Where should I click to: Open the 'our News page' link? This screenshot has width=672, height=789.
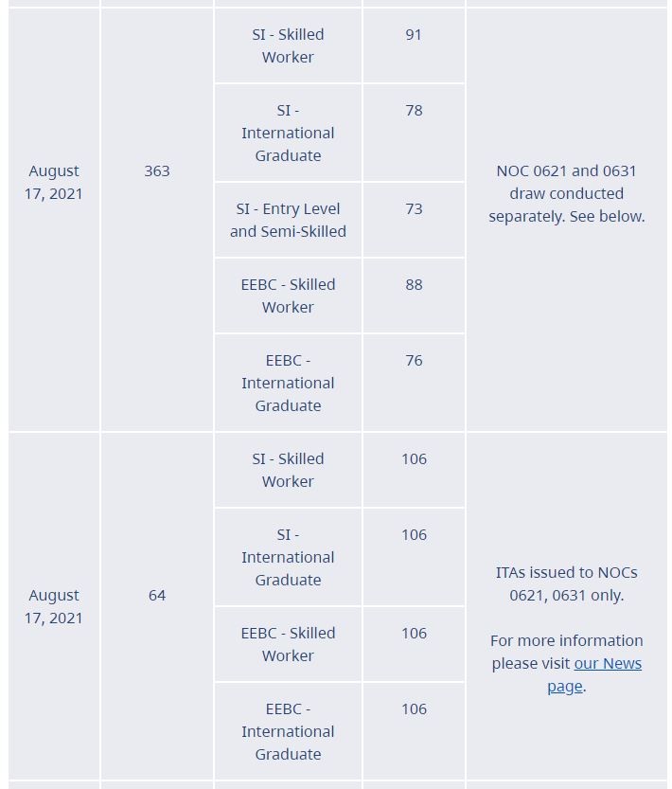(x=594, y=674)
